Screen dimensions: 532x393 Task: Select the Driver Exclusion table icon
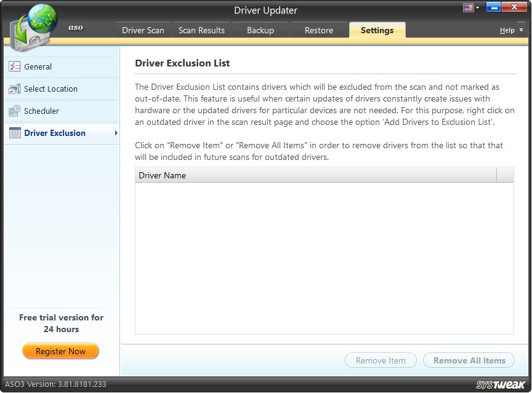pos(14,133)
